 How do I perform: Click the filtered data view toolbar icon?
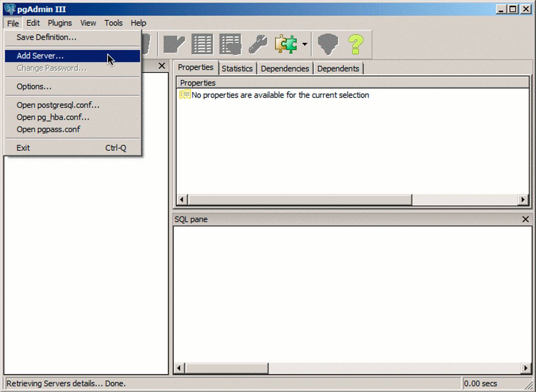pyautogui.click(x=230, y=44)
